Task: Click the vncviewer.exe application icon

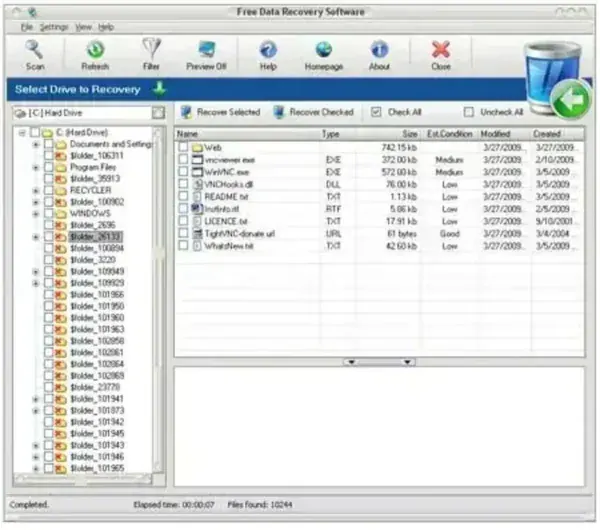Action: pos(197,160)
